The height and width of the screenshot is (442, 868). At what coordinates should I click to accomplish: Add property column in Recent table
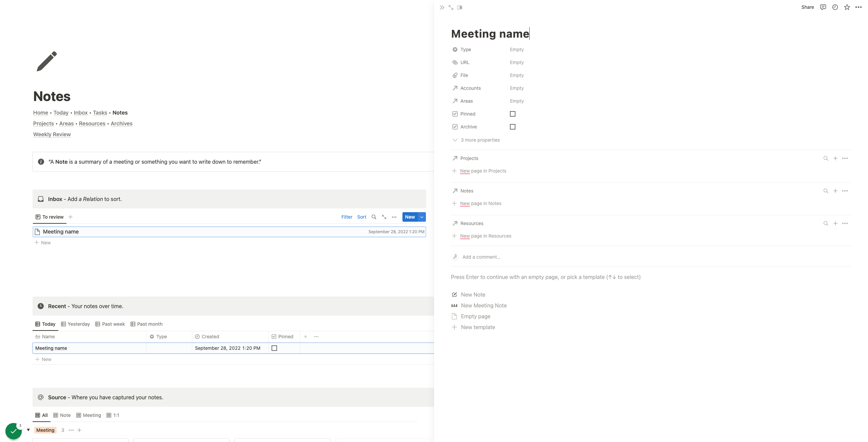tap(305, 337)
